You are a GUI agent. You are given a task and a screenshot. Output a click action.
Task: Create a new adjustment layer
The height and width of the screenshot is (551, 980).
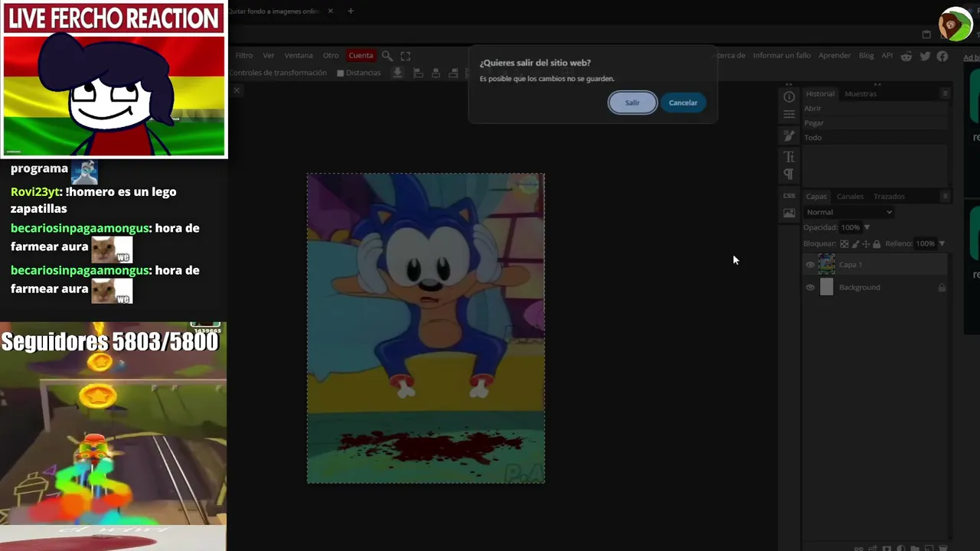click(x=900, y=548)
